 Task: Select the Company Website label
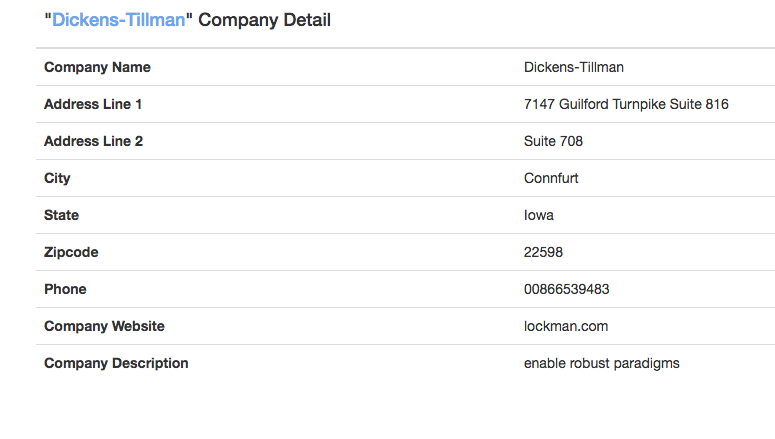point(104,326)
